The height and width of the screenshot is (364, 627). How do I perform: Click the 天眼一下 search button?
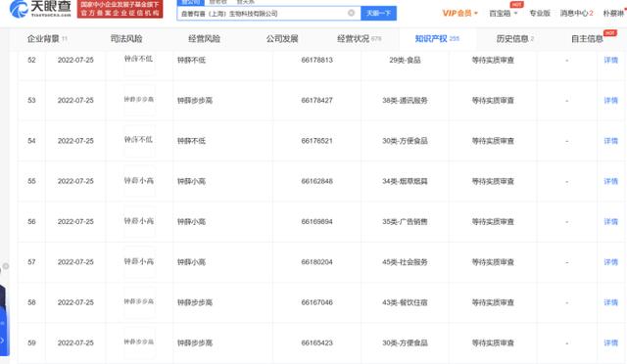(378, 13)
